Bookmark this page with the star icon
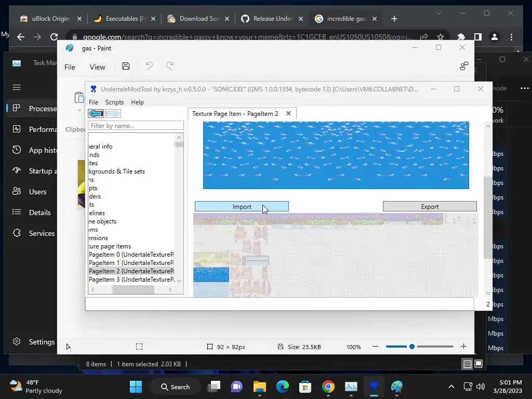Viewport: 532px width, 399px height. 441,37
